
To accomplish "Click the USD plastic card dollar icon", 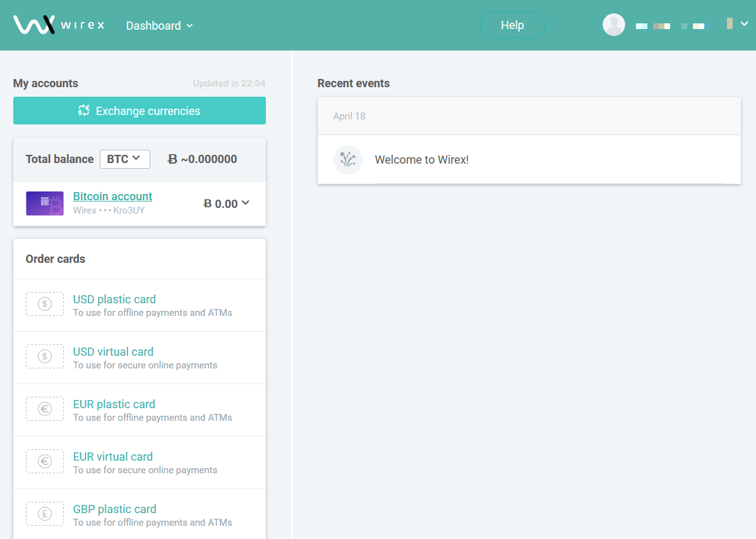I will click(44, 304).
